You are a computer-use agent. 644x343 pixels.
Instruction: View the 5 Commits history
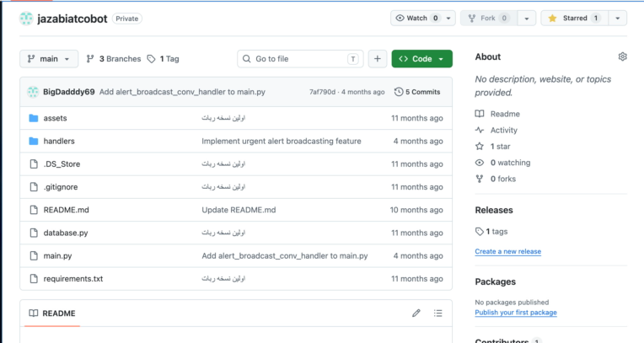(417, 92)
